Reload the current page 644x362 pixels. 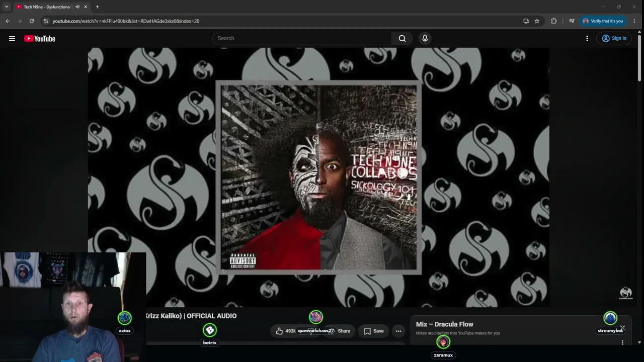(32, 21)
